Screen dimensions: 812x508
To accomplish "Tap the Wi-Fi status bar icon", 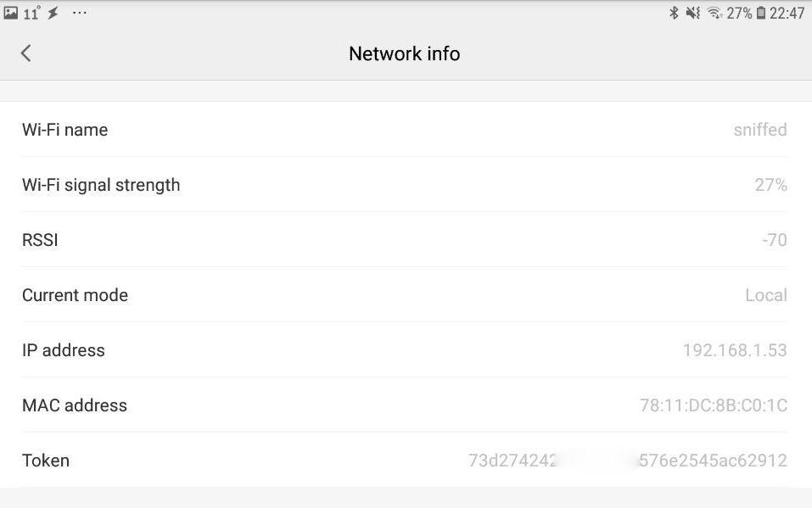I will (714, 13).
